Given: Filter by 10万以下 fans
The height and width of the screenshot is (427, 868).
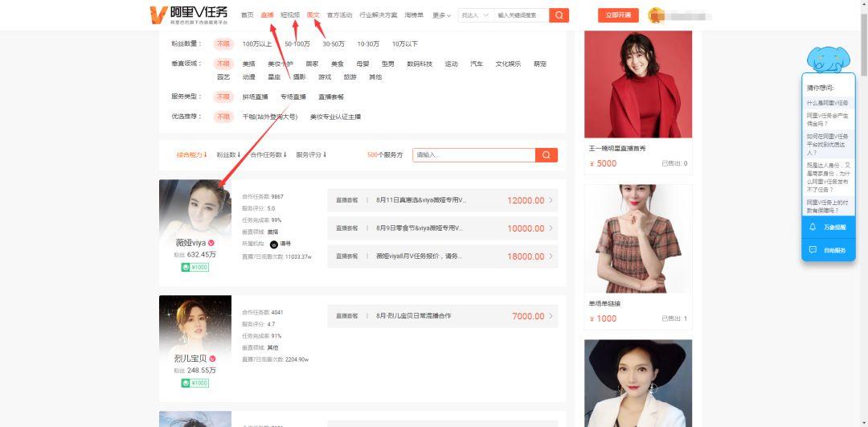Looking at the screenshot, I should click(405, 43).
